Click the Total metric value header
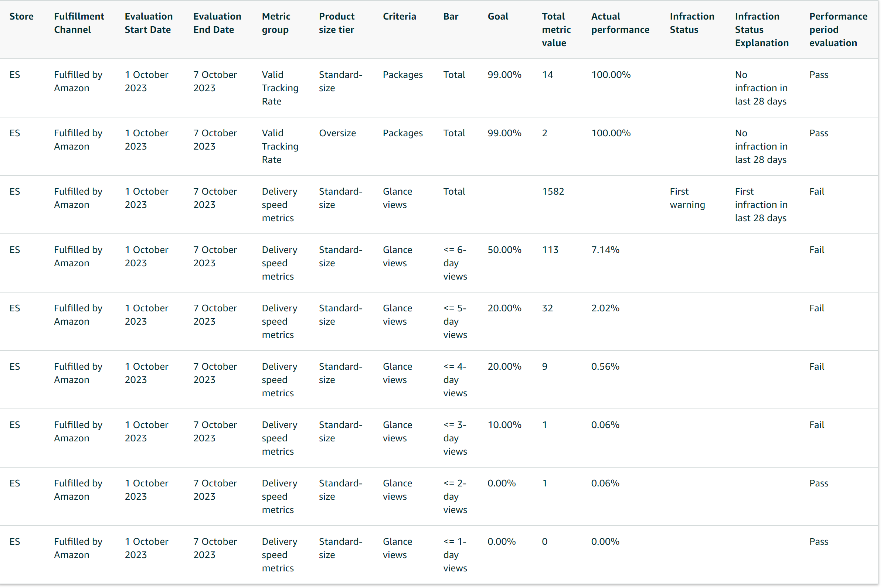 [556, 30]
